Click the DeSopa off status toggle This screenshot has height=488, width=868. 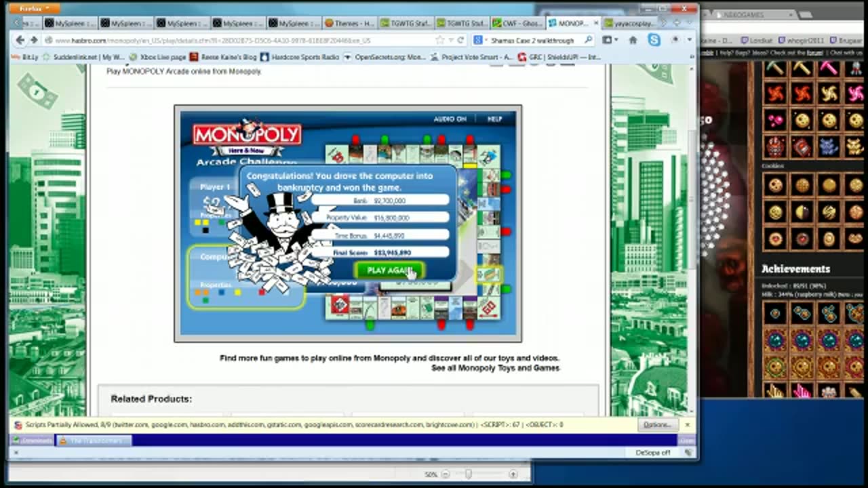click(652, 453)
